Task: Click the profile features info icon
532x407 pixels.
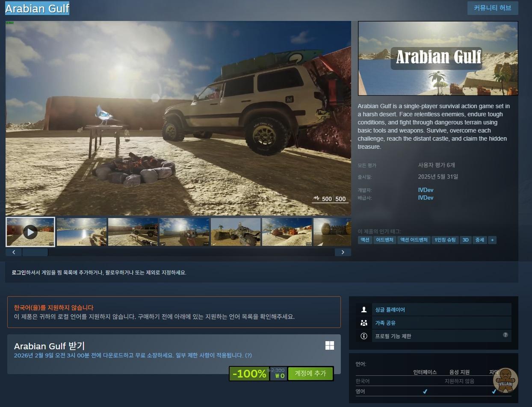Action: coord(364,336)
